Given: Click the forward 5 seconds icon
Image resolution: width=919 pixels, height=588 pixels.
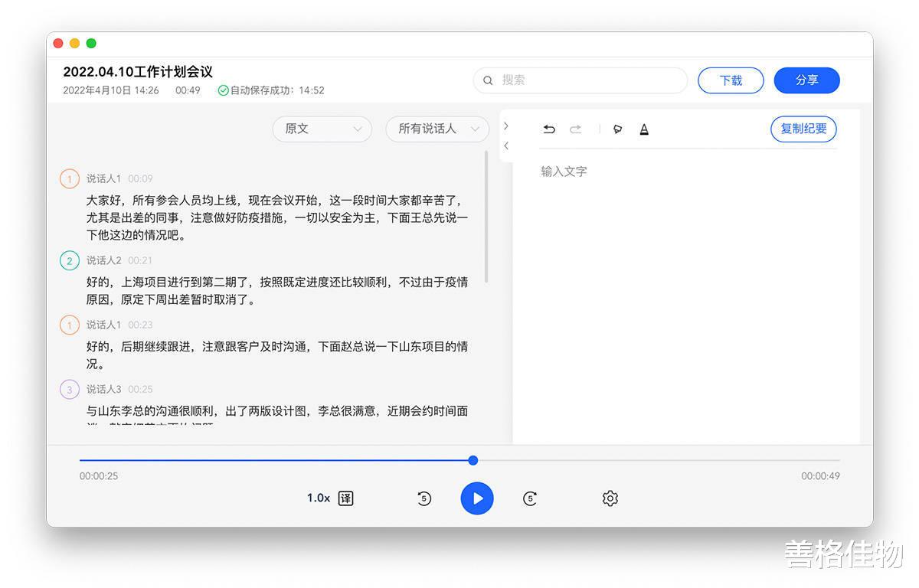Looking at the screenshot, I should click(x=530, y=498).
